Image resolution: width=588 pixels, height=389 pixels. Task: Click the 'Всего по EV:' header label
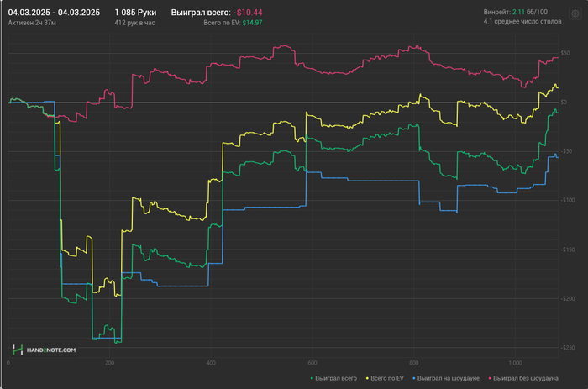(222, 23)
